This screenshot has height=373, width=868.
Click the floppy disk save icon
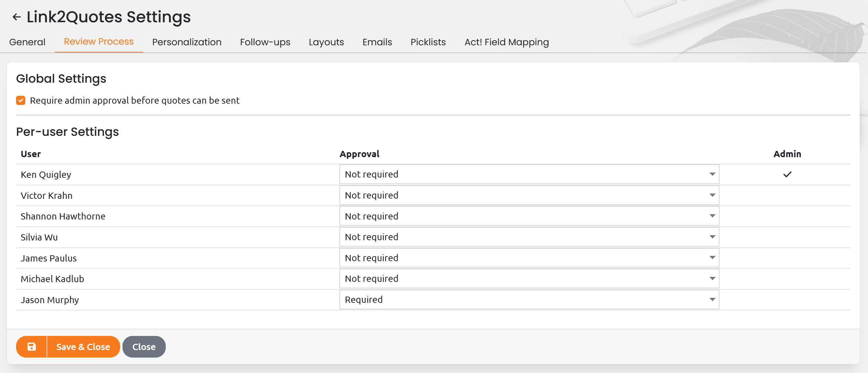32,346
